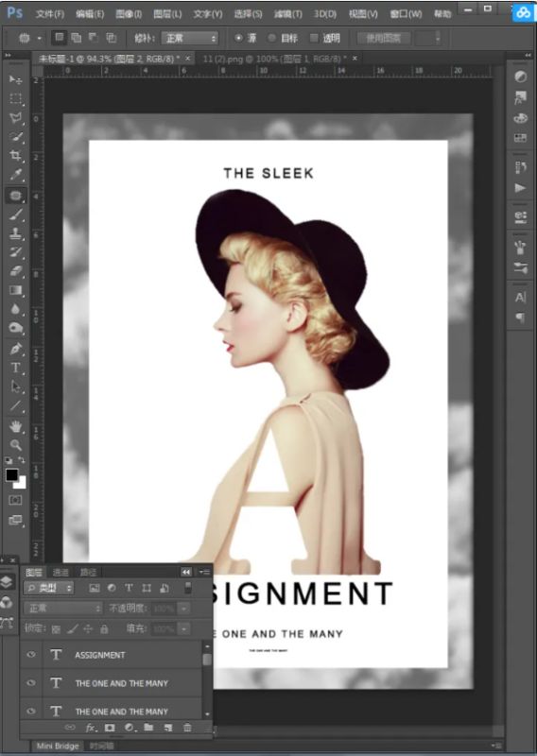
Task: Select the Horizontal Type tool
Action: point(15,368)
